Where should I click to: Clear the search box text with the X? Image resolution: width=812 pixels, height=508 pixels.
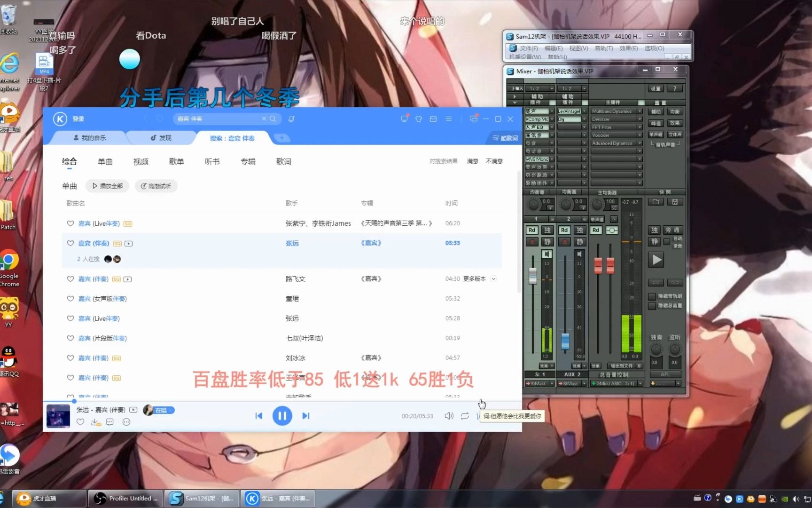[x=264, y=119]
